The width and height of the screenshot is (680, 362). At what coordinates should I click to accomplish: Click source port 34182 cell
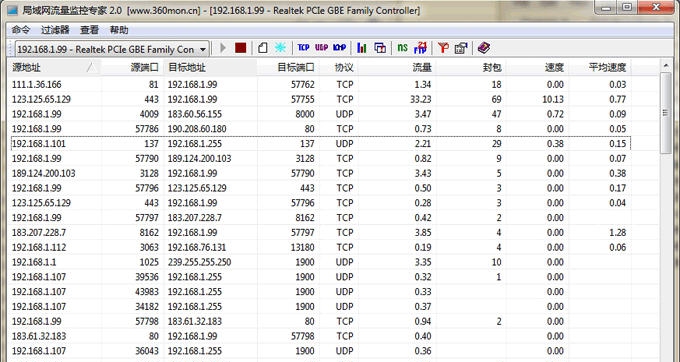pyautogui.click(x=147, y=307)
